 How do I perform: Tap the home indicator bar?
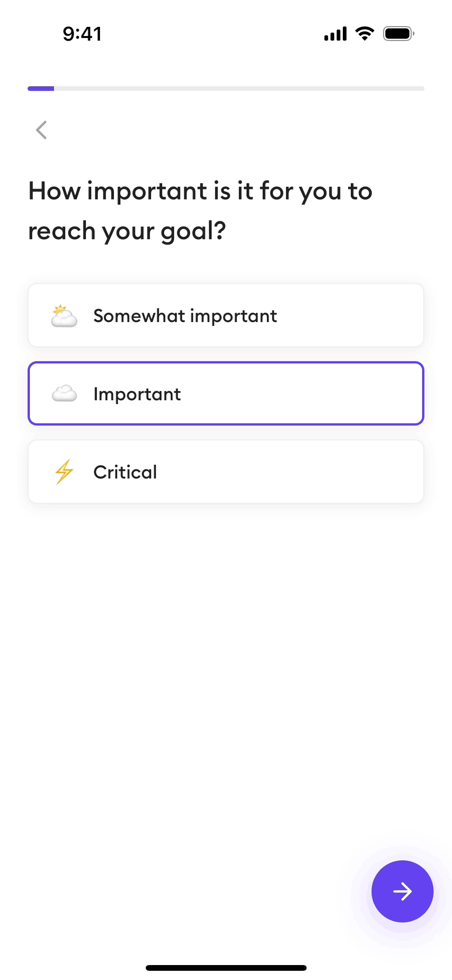coord(226,968)
